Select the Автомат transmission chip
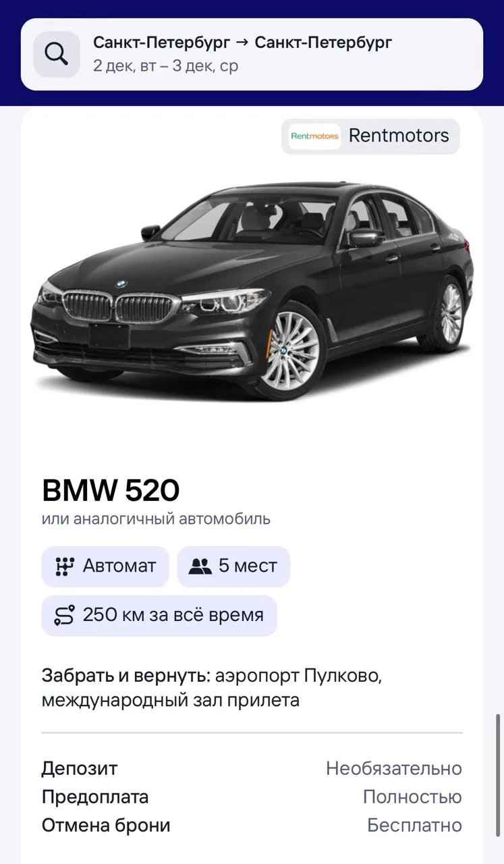504x864 pixels. pyautogui.click(x=105, y=566)
